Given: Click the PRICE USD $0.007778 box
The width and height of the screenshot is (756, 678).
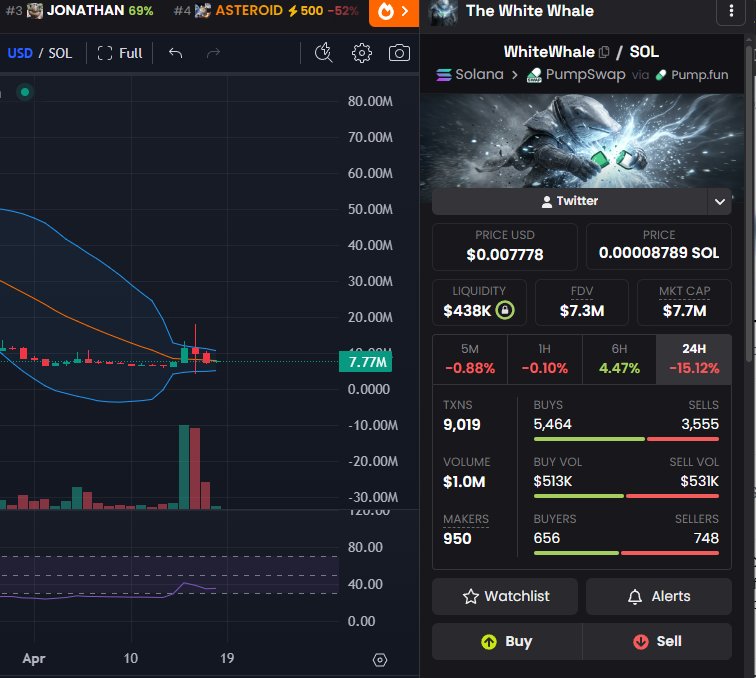Looking at the screenshot, I should (505, 246).
